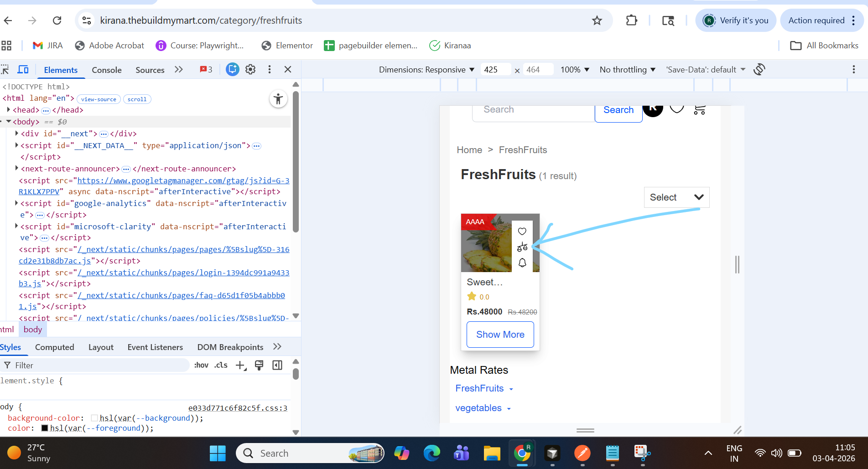Image resolution: width=868 pixels, height=469 pixels.
Task: Toggle the device toolbar icon
Action: pos(23,70)
